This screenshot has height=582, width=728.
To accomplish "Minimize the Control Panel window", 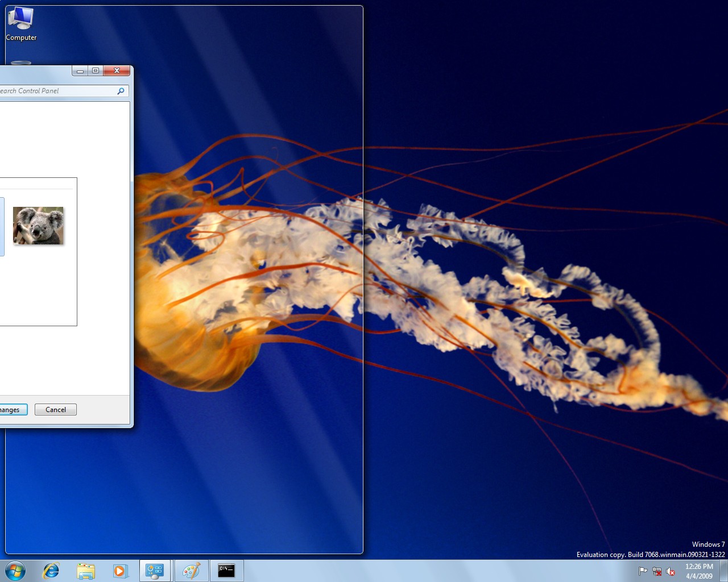I will [x=80, y=70].
